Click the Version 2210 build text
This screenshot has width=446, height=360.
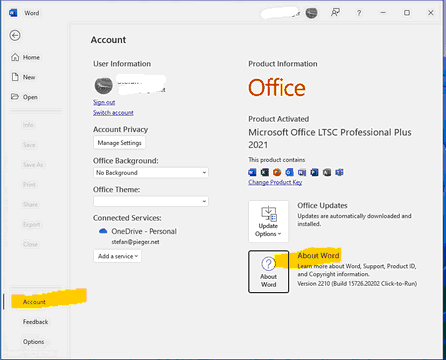[x=357, y=284]
